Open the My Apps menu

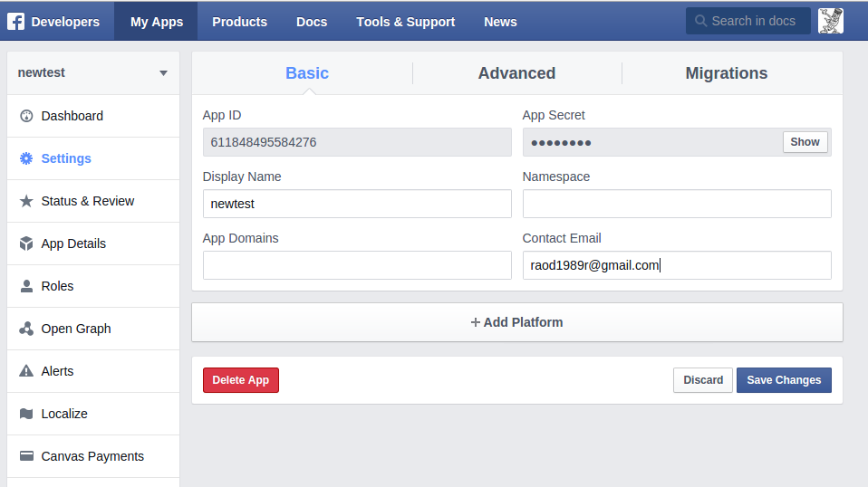coord(156,22)
